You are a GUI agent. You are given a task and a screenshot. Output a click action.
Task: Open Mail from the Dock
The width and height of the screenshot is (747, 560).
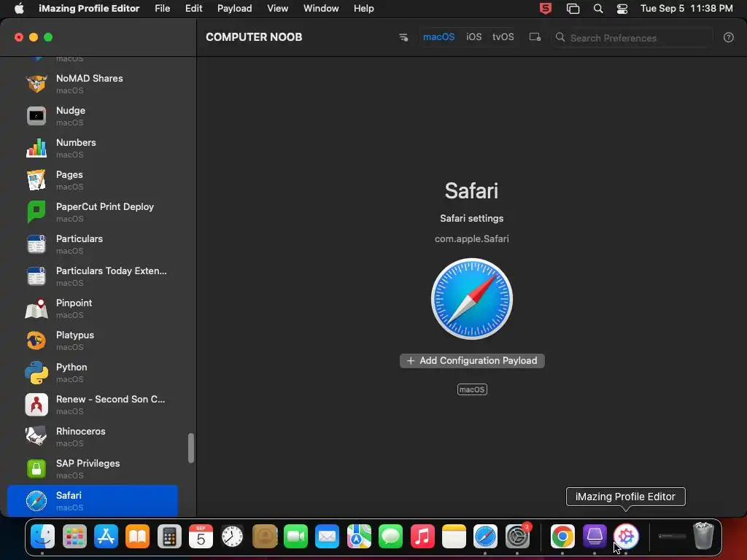[x=328, y=537]
